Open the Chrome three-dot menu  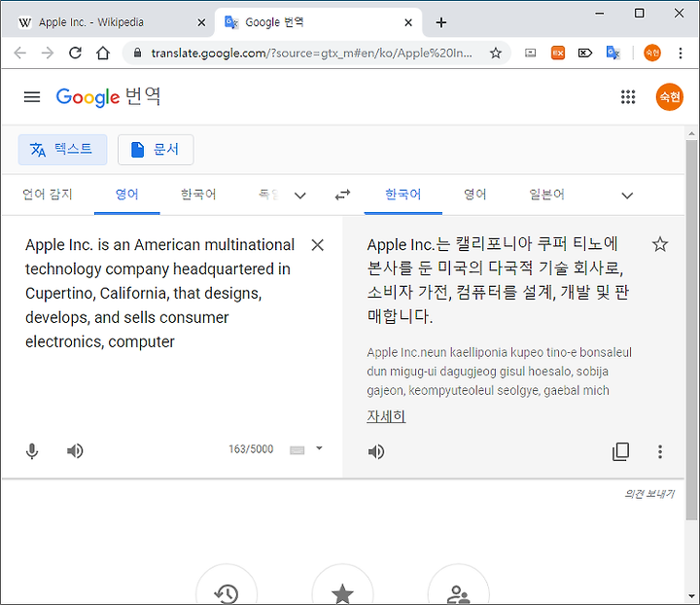(x=681, y=53)
